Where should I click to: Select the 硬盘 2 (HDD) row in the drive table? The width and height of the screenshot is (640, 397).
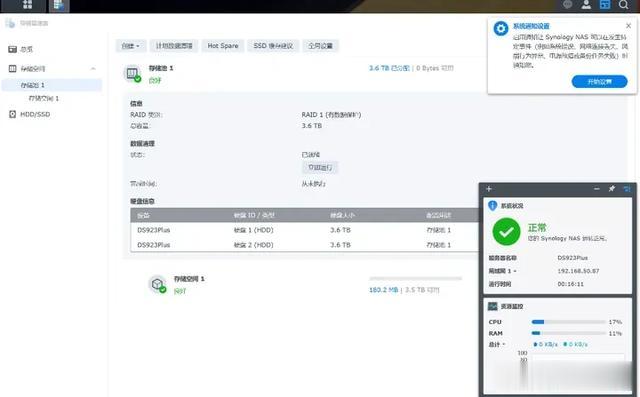click(304, 245)
